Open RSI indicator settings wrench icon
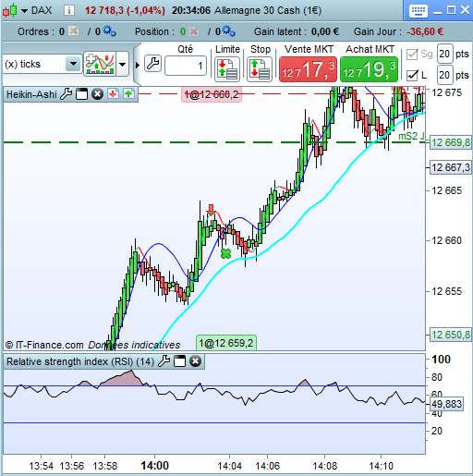 pos(164,361)
